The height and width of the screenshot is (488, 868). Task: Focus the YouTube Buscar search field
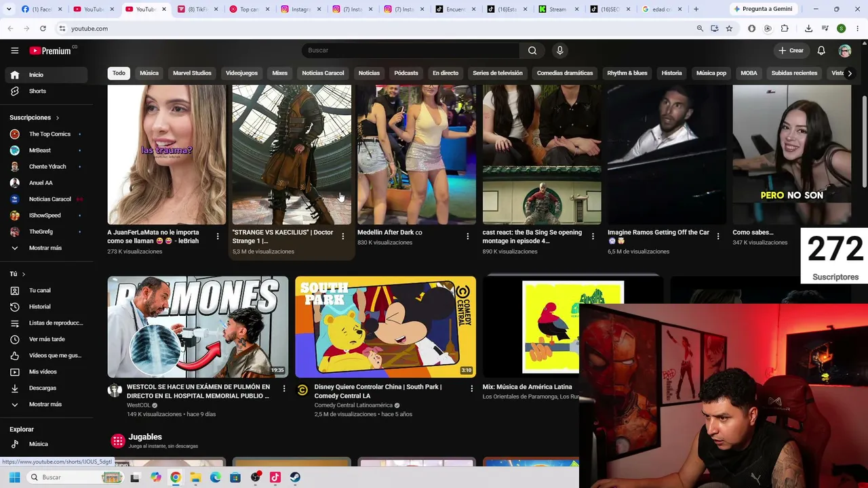410,50
